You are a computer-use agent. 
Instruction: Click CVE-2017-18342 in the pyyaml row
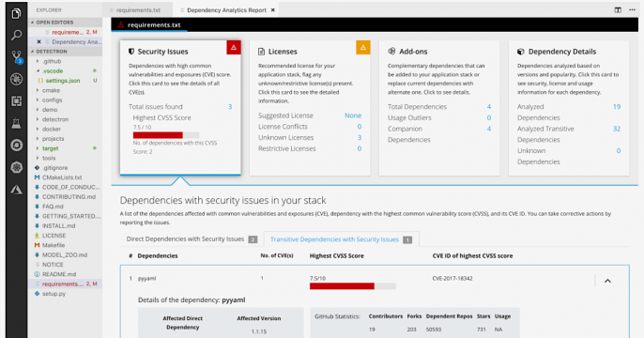(452, 279)
